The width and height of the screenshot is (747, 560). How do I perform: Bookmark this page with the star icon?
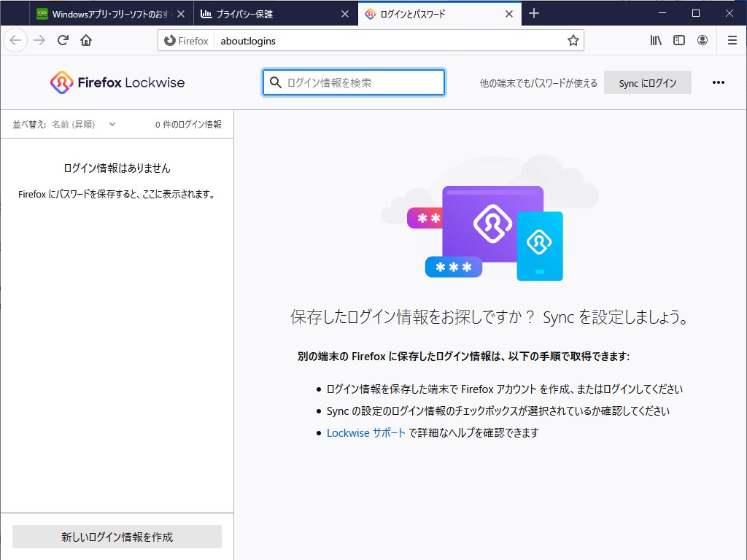pos(573,40)
